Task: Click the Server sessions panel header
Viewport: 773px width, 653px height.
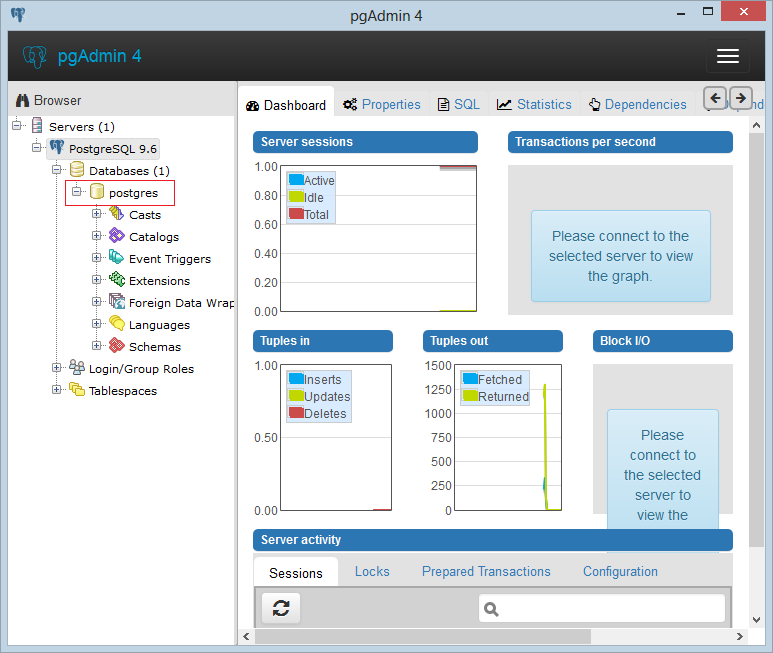Action: pyautogui.click(x=365, y=142)
